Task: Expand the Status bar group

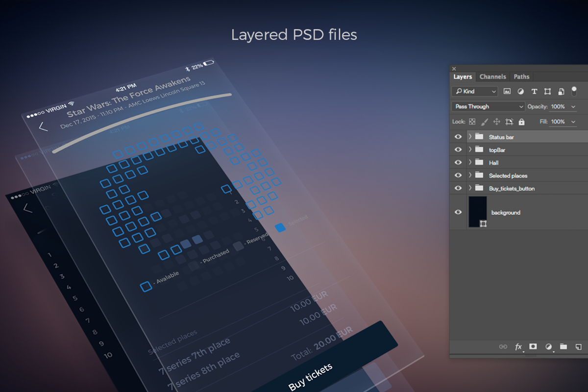Action: point(469,137)
